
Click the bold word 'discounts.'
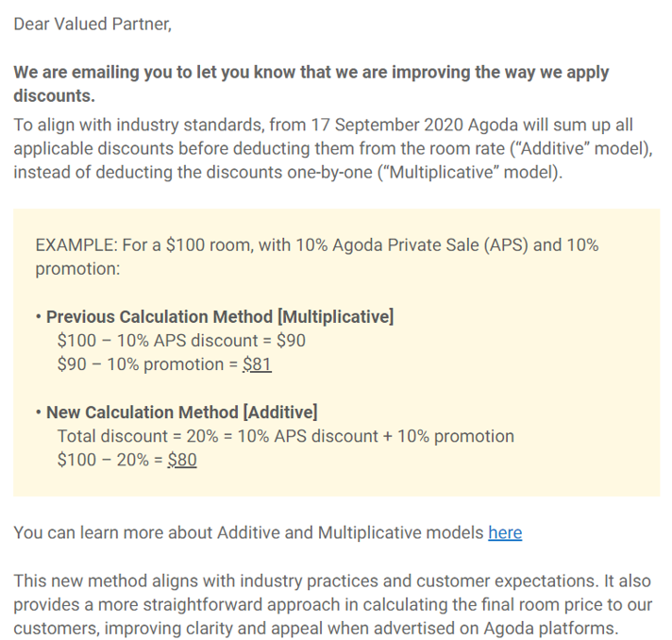(54, 95)
